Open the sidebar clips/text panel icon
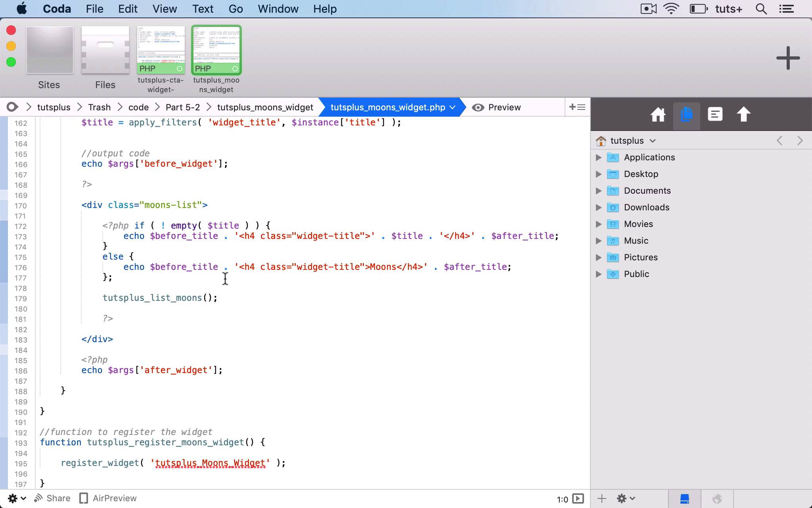 pyautogui.click(x=715, y=115)
